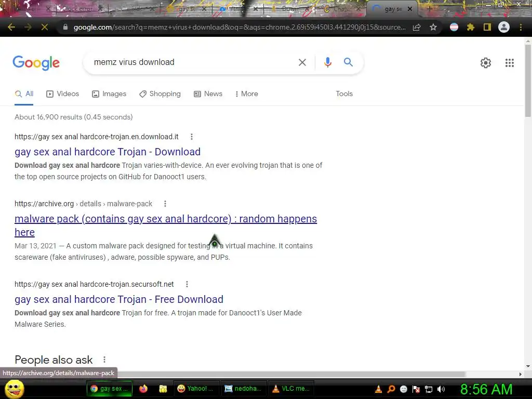
Task: Open the archive.org malware pack result
Action: point(166,225)
